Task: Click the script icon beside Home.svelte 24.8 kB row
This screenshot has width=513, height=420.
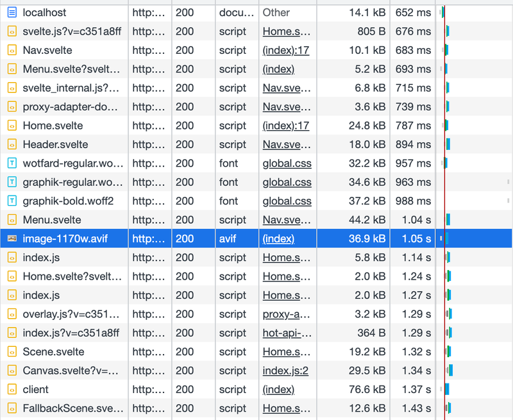Action: coord(12,126)
